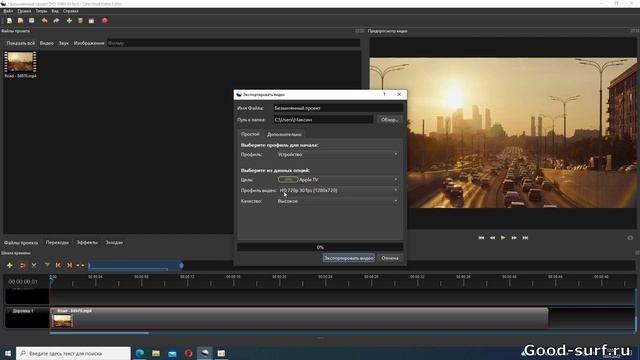640x360 pixels.
Task: Open File Explorer from the taskbar
Action: tap(156, 353)
